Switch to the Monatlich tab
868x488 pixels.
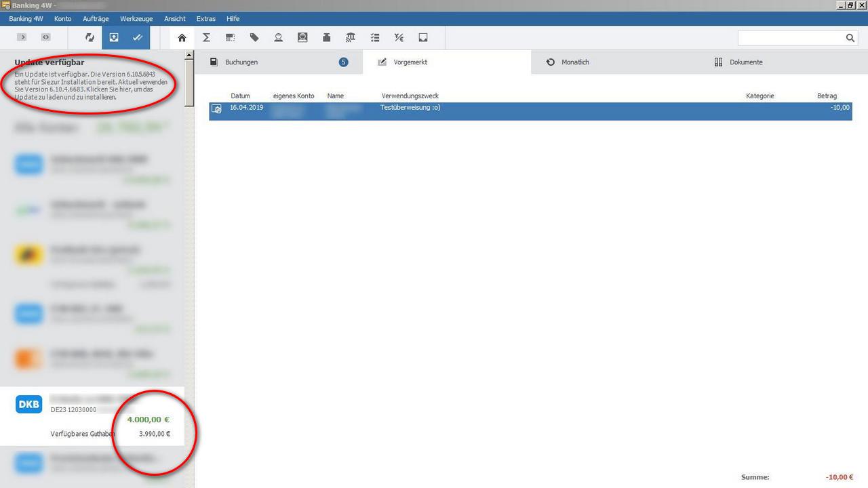point(575,62)
